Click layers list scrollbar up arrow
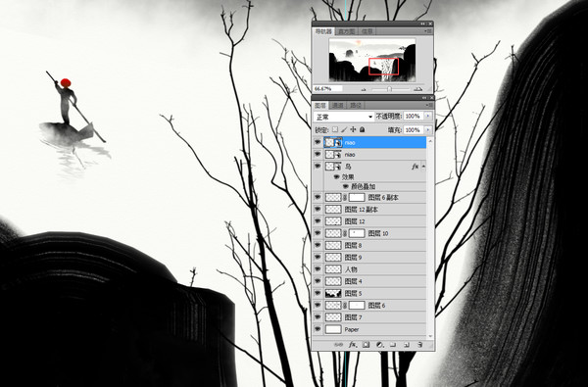The height and width of the screenshot is (387, 588). pos(430,141)
